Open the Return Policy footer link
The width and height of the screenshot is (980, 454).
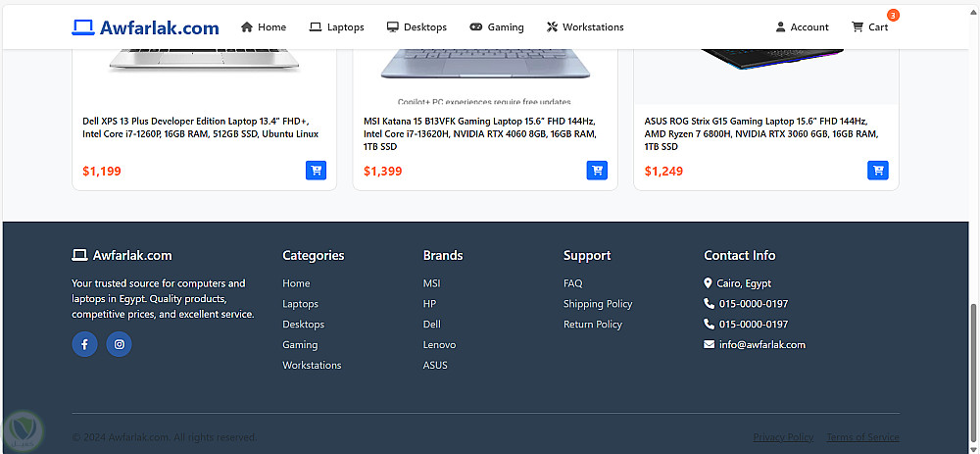[593, 325]
